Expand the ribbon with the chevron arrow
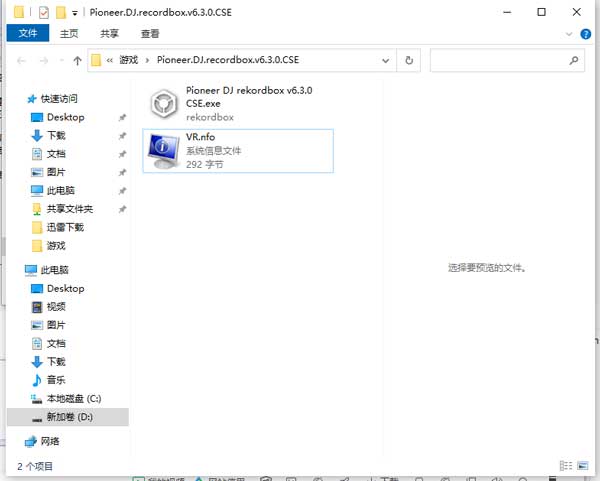Screen dimensions: 600x481 click(569, 34)
